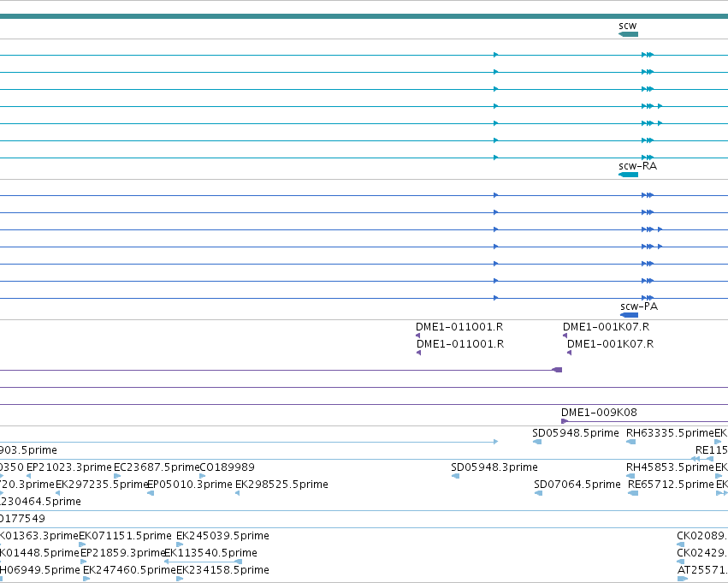Click the EC23687.5prime EST label
Viewport: 728px width, 583px height.
click(x=156, y=467)
